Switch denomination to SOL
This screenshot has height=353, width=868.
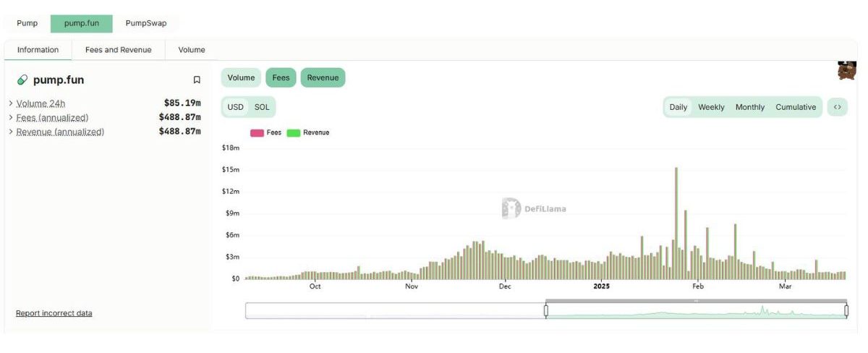click(x=262, y=107)
